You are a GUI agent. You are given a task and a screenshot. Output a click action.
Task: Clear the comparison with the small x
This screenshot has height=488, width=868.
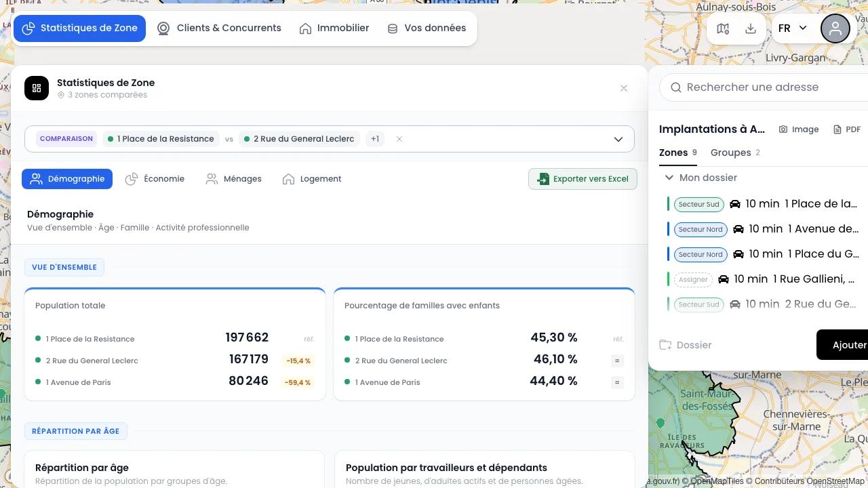(399, 139)
